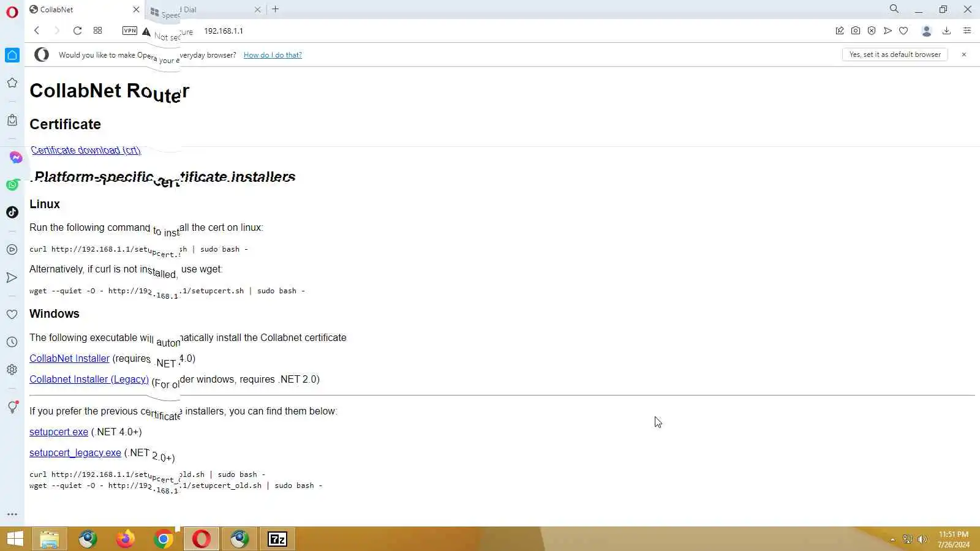
Task: Take a snapshot with the camera icon
Action: [856, 31]
